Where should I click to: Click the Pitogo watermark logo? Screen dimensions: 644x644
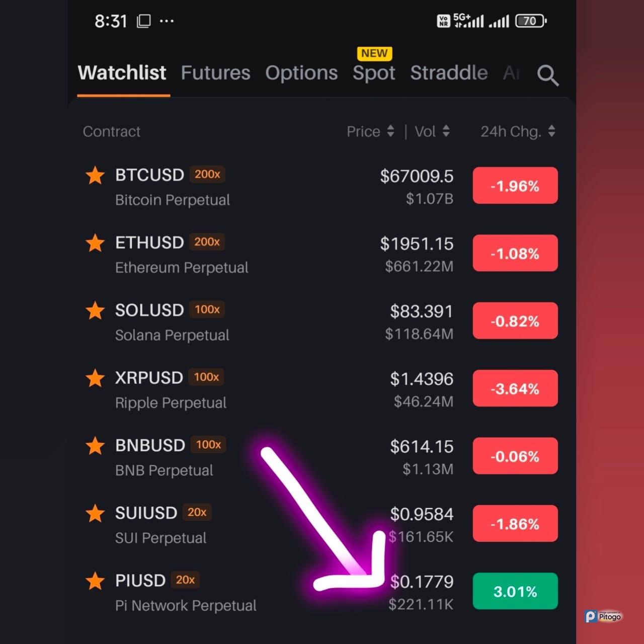click(603, 616)
